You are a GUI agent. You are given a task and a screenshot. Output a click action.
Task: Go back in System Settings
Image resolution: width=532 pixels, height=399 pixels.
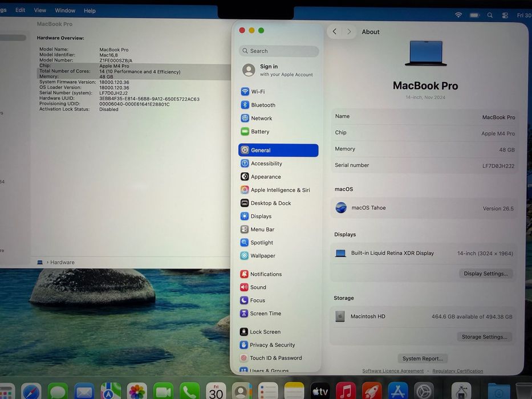pos(335,31)
